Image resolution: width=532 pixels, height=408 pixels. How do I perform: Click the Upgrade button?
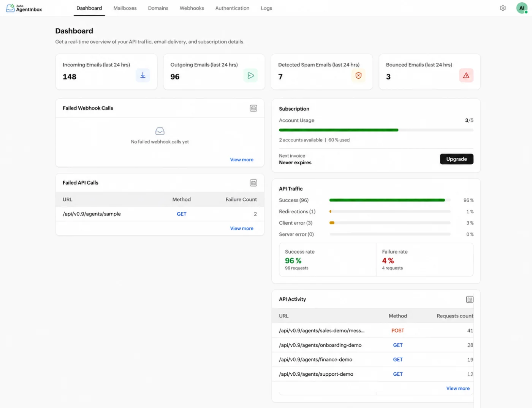click(x=456, y=159)
